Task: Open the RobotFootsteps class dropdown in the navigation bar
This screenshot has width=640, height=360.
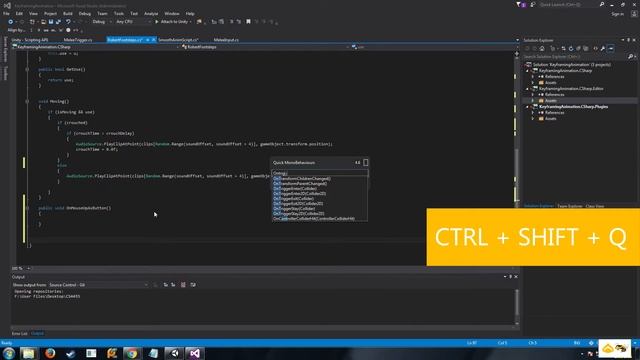Action: point(265,47)
